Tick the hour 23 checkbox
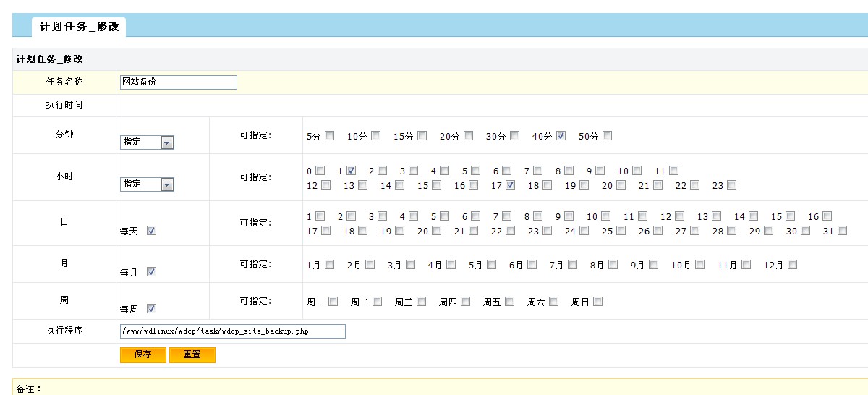 [731, 185]
